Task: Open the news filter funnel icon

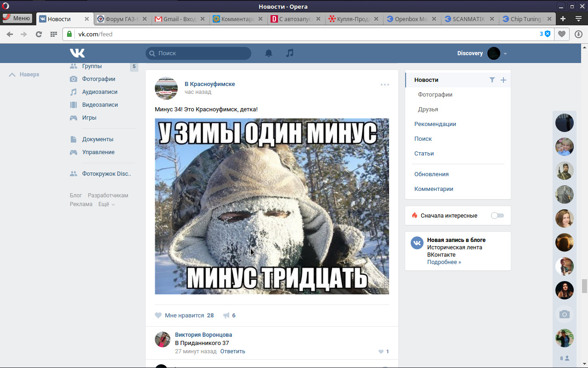Action: 492,80
